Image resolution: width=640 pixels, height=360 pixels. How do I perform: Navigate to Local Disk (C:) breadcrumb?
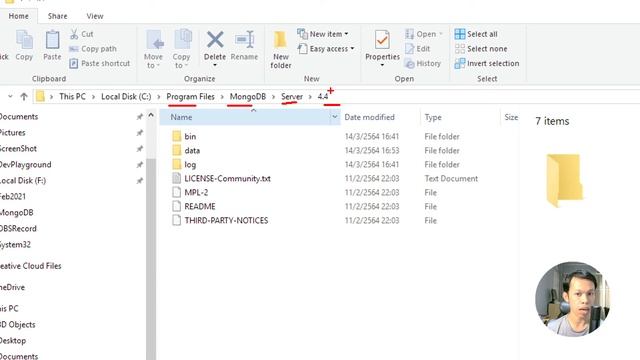coord(126,97)
